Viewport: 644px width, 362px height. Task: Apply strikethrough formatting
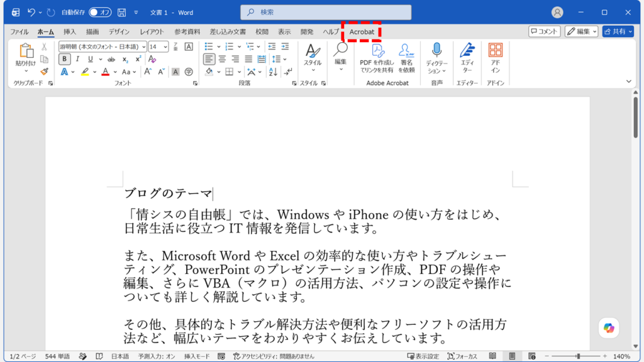(x=111, y=60)
